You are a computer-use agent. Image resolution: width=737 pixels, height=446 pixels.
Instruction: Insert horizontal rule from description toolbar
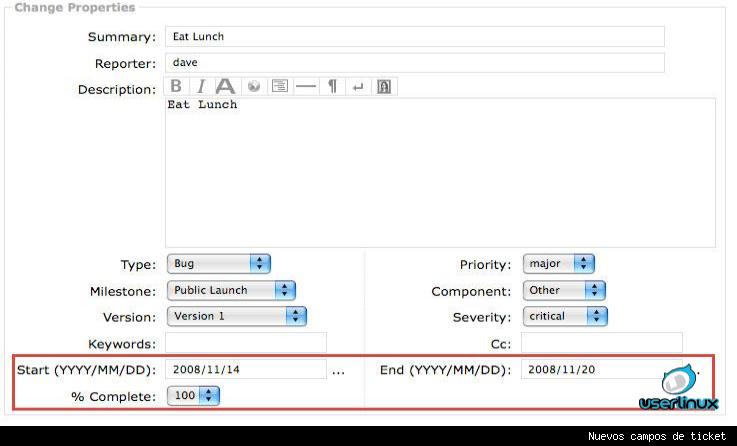[x=306, y=87]
